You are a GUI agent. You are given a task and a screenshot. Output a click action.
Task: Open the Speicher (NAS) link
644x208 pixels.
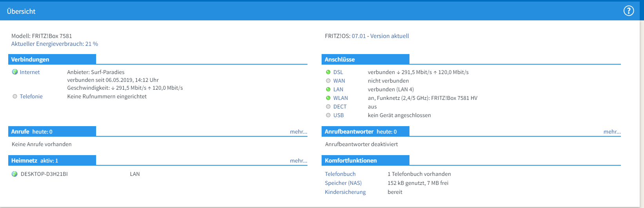click(343, 183)
